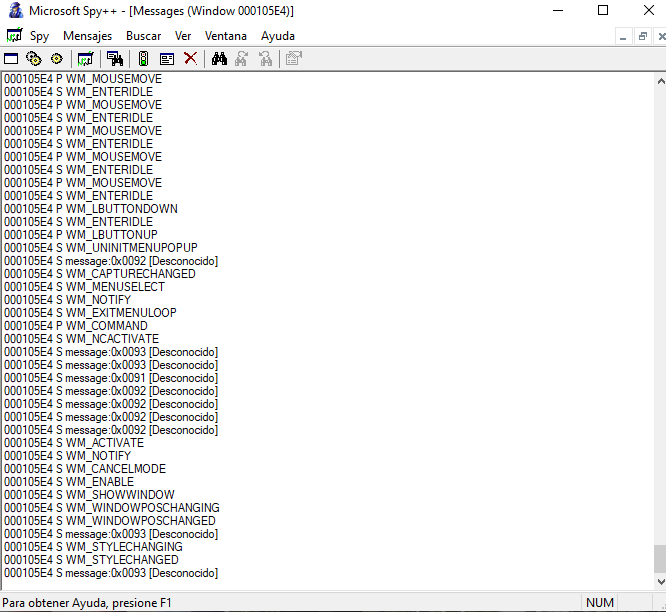The image size is (670, 612).
Task: Minimize the inner Messages child window
Action: point(623,37)
